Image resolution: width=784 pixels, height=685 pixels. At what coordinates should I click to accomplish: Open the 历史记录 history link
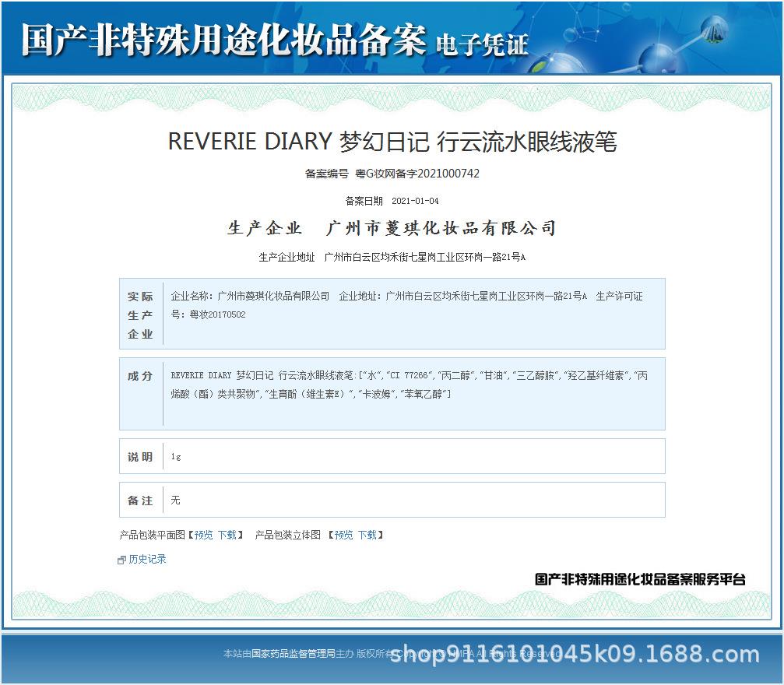tap(147, 559)
